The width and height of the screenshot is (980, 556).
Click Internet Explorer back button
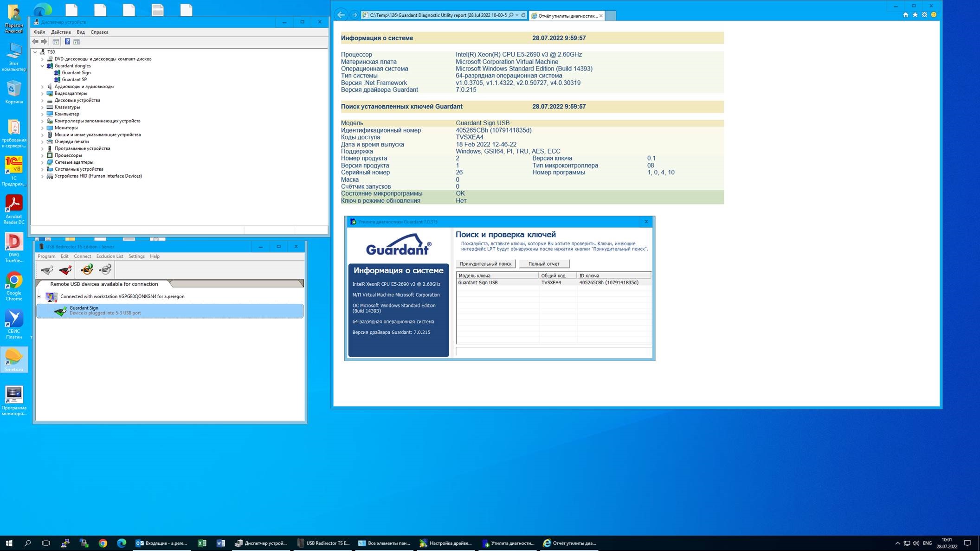click(x=341, y=15)
